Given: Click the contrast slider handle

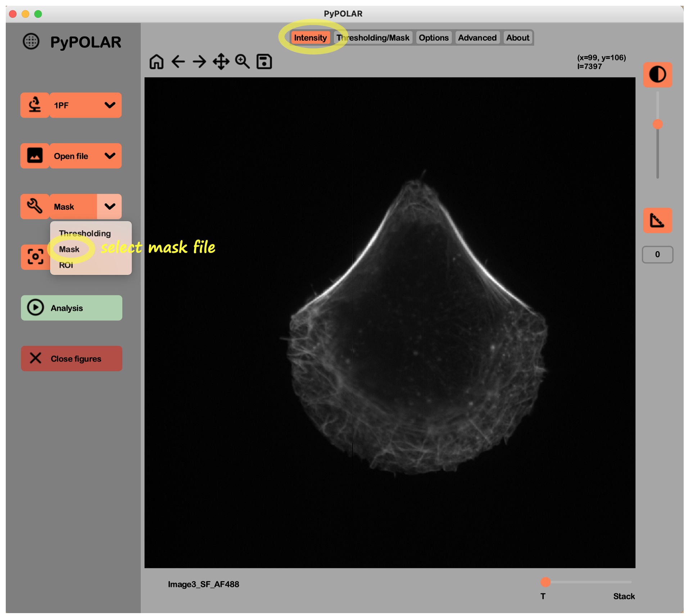Looking at the screenshot, I should [657, 124].
